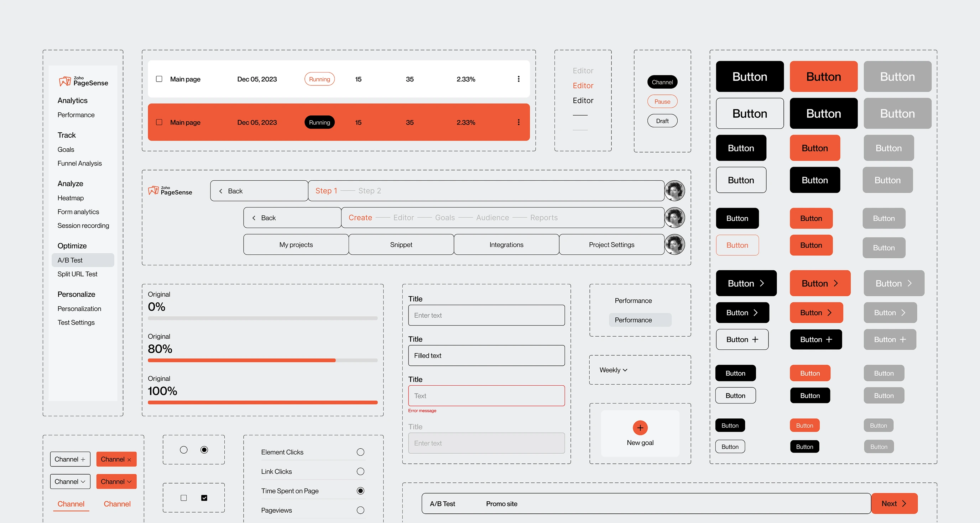Screen dimensions: 980x523
Task: Click Goals step in stepper
Action: click(x=445, y=218)
